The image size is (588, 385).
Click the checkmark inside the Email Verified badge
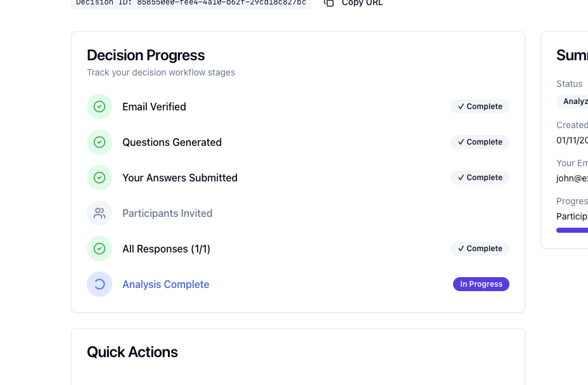click(x=461, y=107)
